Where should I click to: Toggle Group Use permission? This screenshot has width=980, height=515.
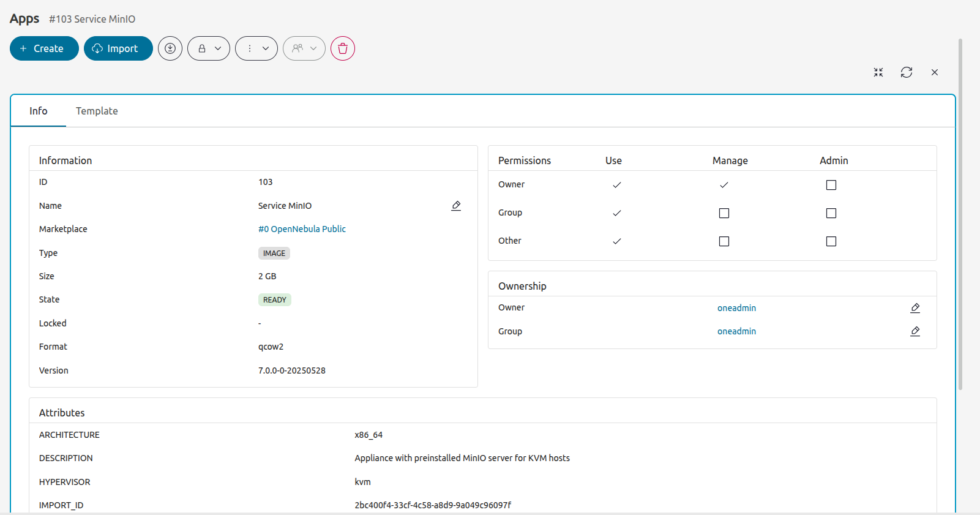(617, 213)
